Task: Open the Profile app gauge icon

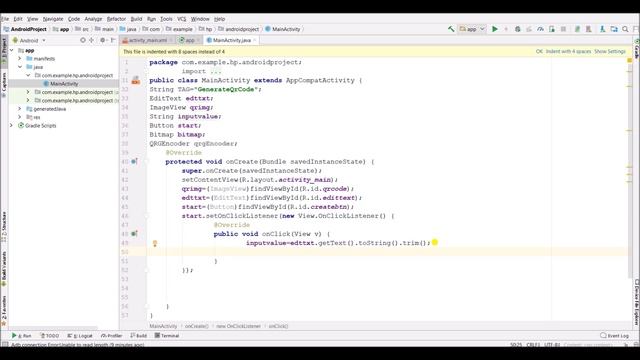Action: click(540, 29)
